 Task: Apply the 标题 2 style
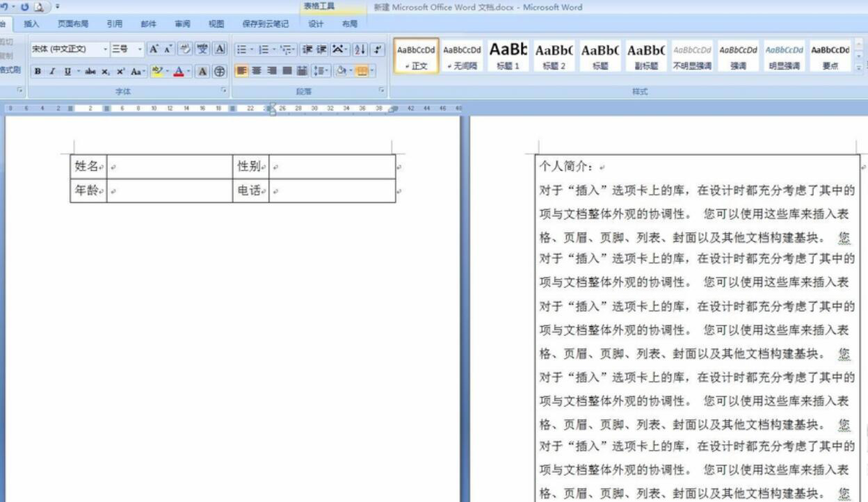click(554, 56)
